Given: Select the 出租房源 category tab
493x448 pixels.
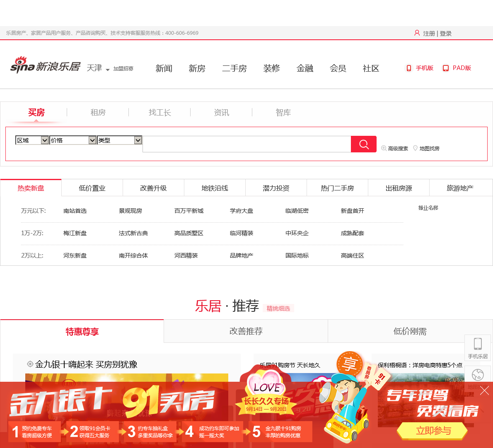Looking at the screenshot, I should [399, 188].
